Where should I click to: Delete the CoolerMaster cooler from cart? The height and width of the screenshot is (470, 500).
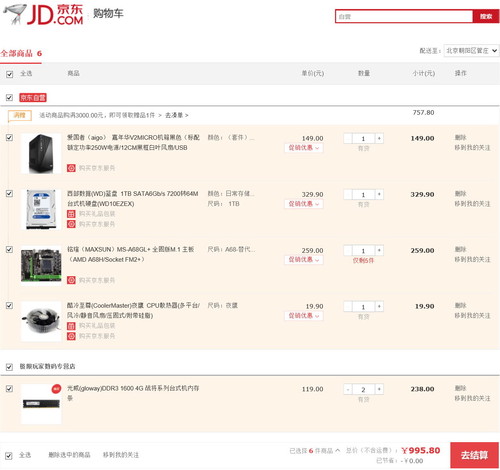click(x=460, y=305)
